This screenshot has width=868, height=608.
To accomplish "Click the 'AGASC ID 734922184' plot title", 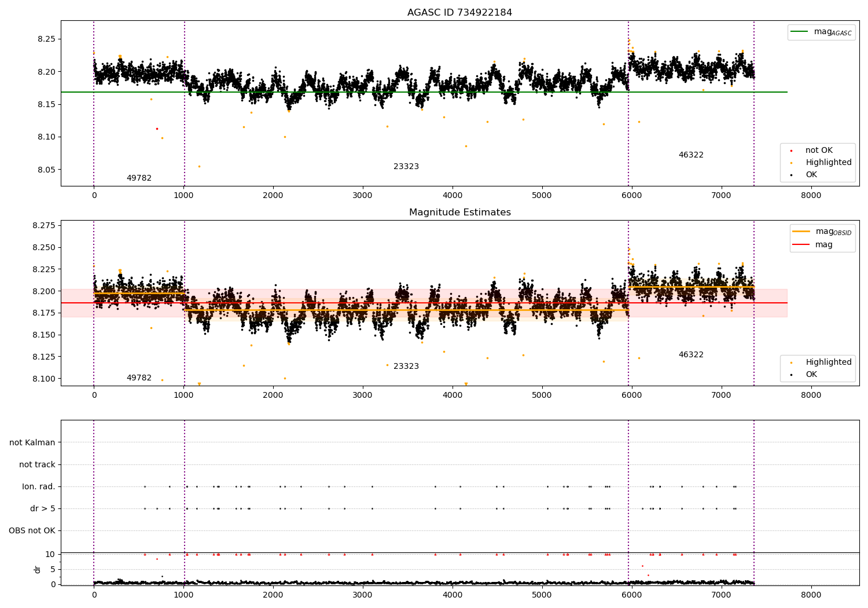I will pyautogui.click(x=459, y=13).
